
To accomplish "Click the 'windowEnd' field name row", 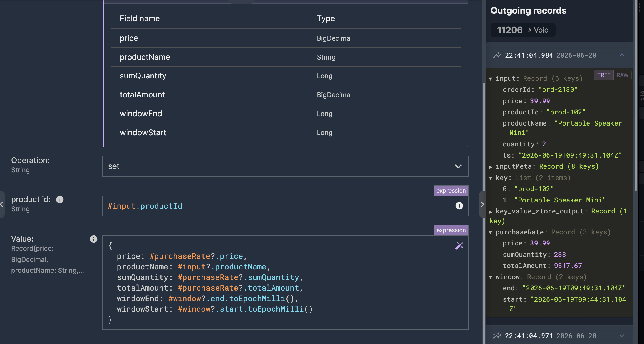I will point(286,114).
